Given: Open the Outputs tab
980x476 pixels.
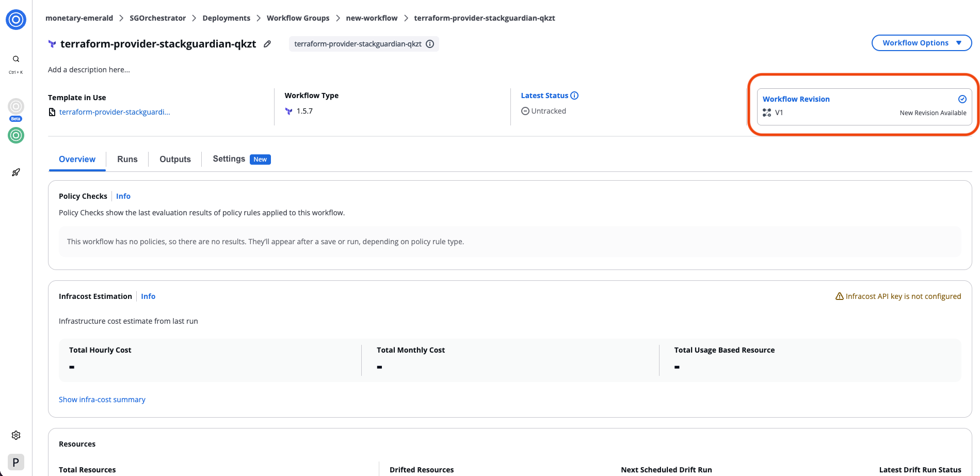Looking at the screenshot, I should tap(175, 160).
